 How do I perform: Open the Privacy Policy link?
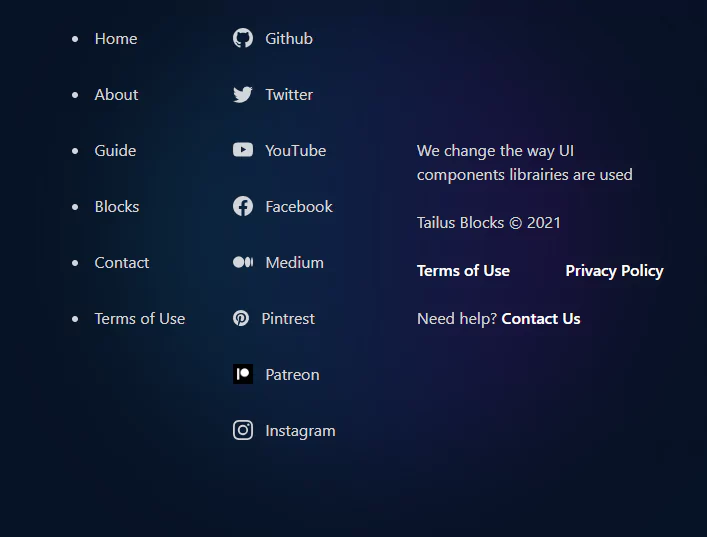(x=614, y=271)
